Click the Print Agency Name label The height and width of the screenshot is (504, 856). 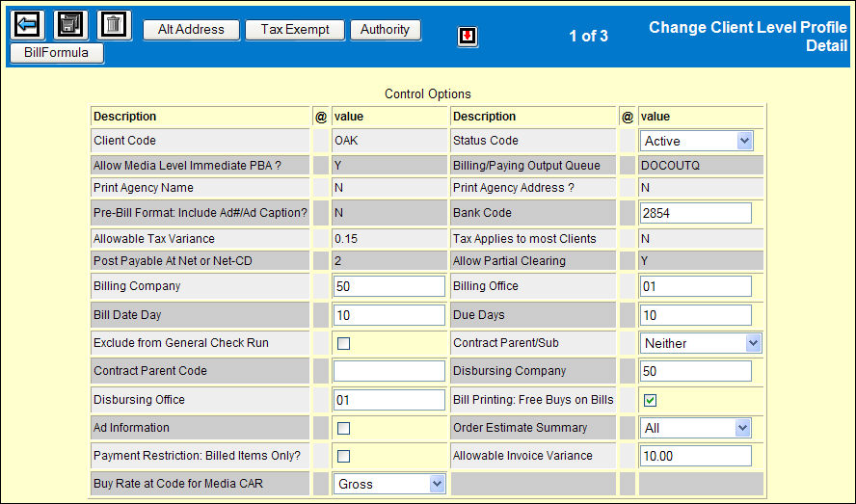143,188
